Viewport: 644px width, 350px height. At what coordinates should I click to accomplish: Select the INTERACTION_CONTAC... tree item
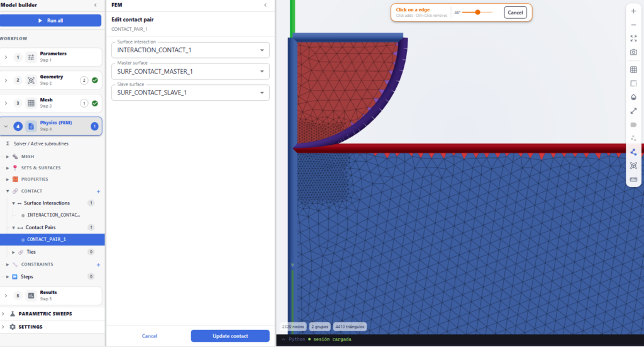53,215
